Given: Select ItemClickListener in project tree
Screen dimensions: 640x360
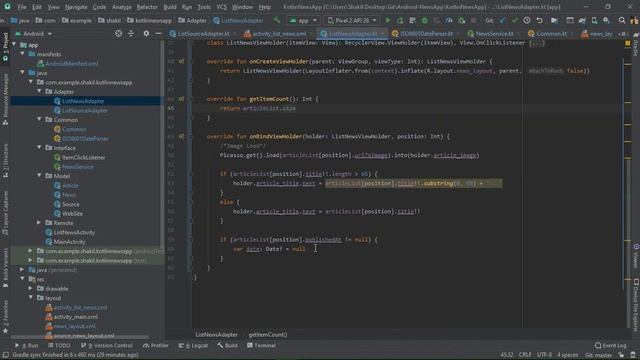Looking at the screenshot, I should point(83,157).
